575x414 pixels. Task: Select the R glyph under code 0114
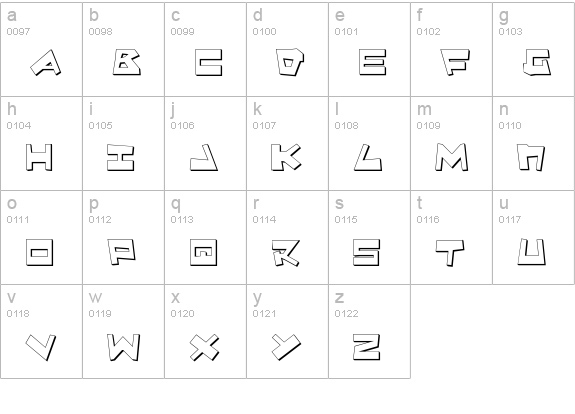(x=286, y=253)
